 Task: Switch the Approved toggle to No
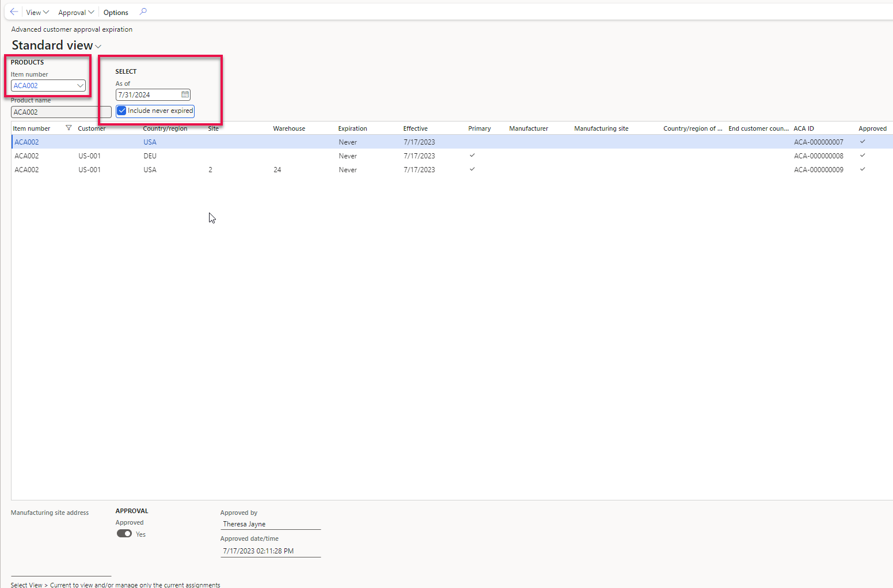point(124,533)
